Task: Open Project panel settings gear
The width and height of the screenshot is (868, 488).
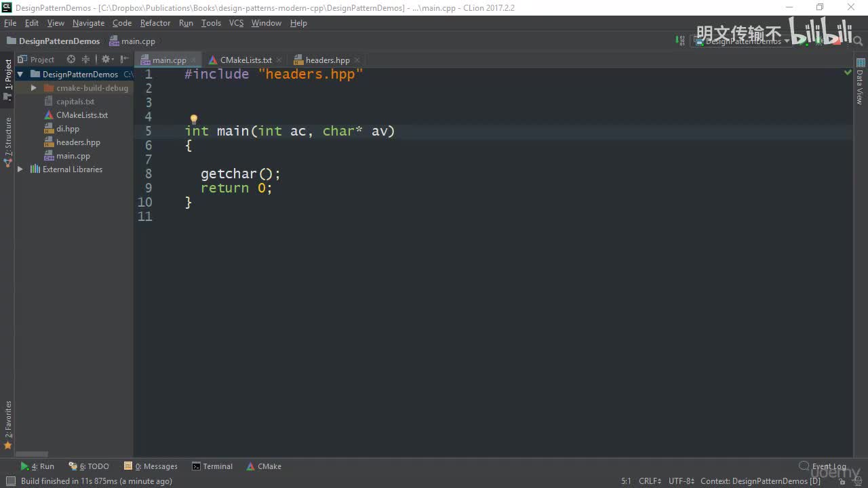Action: tap(106, 60)
